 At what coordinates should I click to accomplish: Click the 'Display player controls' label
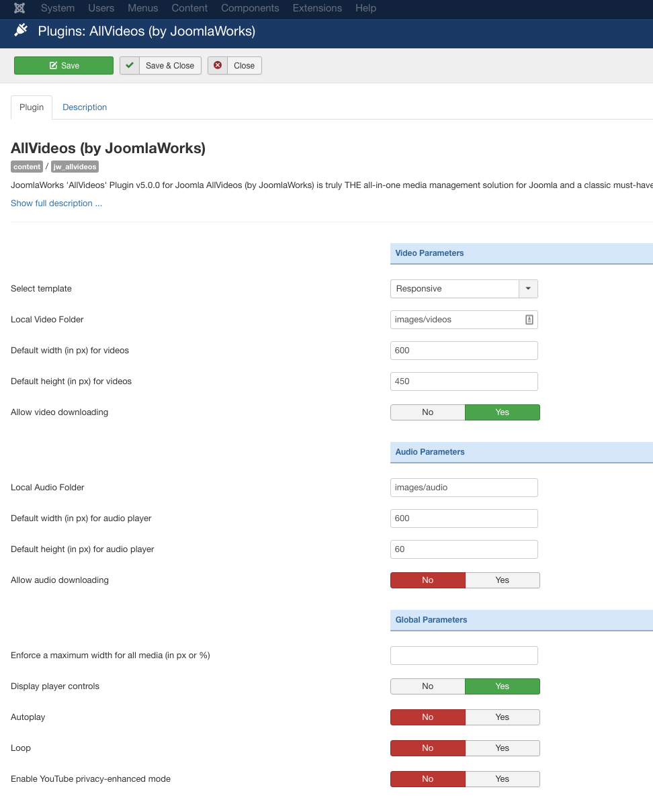[55, 686]
